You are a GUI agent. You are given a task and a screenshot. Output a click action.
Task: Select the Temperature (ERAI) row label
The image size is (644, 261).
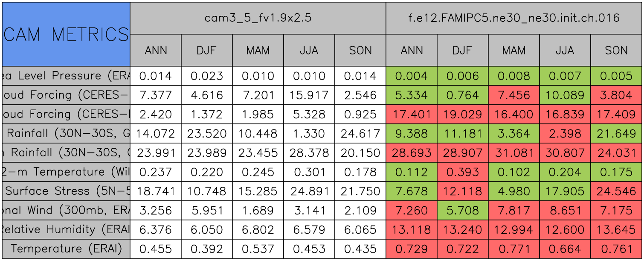tap(66, 249)
